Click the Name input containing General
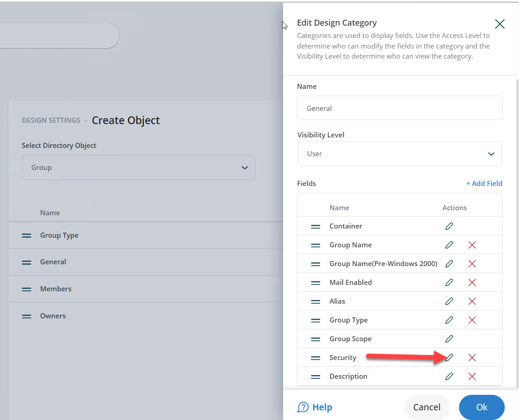 [x=399, y=108]
